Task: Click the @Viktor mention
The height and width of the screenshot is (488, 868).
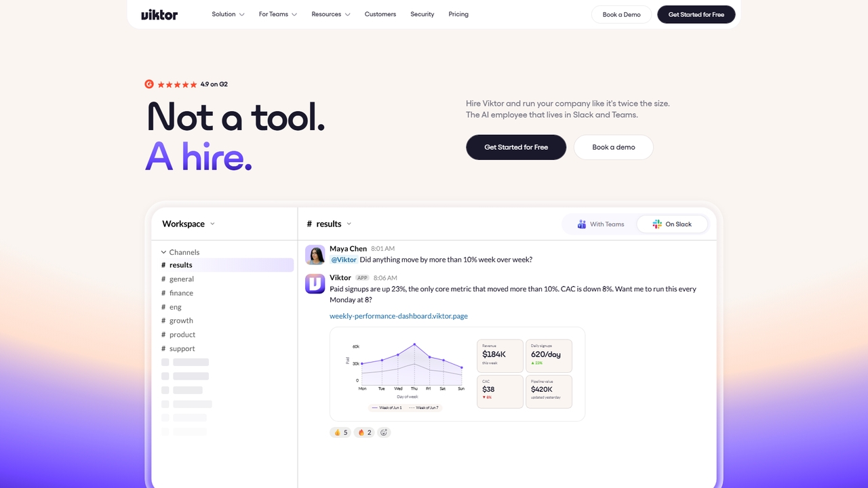Action: click(x=344, y=260)
